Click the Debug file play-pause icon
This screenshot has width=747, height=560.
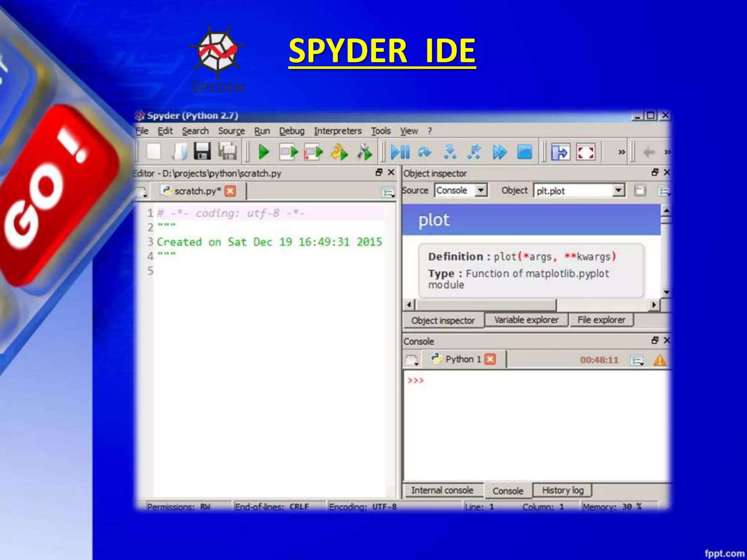[400, 152]
